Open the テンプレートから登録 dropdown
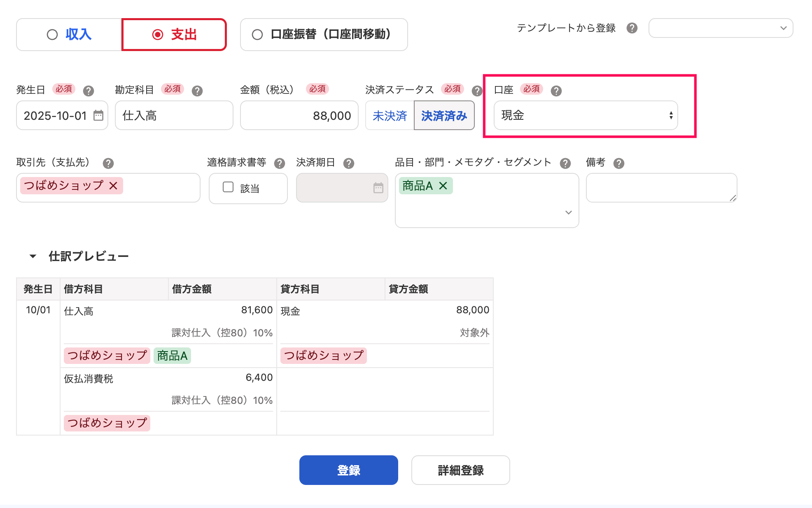Screen dimensions: 812x508 (x=721, y=28)
